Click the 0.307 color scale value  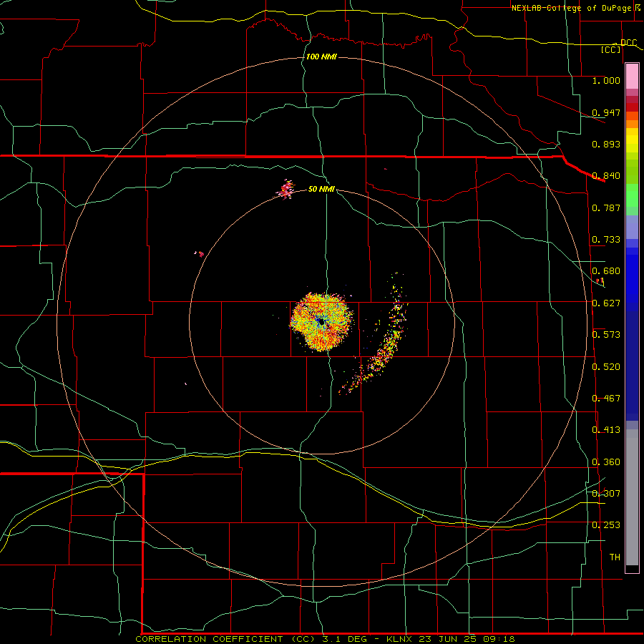[606, 494]
